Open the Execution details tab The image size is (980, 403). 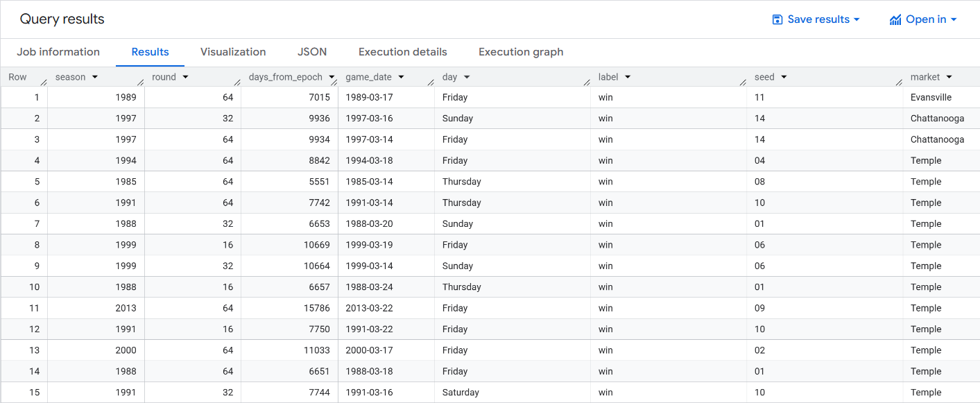pyautogui.click(x=403, y=51)
